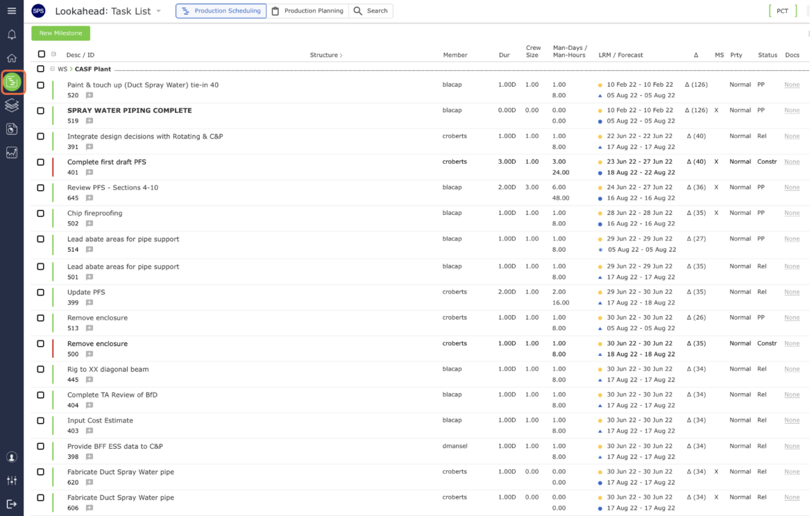Open comment icon for task 514
The image size is (812, 516).
tap(90, 250)
